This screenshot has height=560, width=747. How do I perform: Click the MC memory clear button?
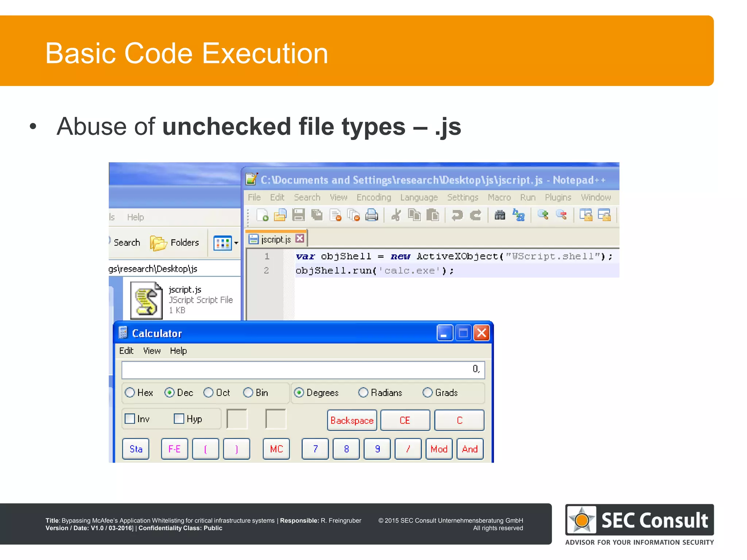(x=276, y=449)
